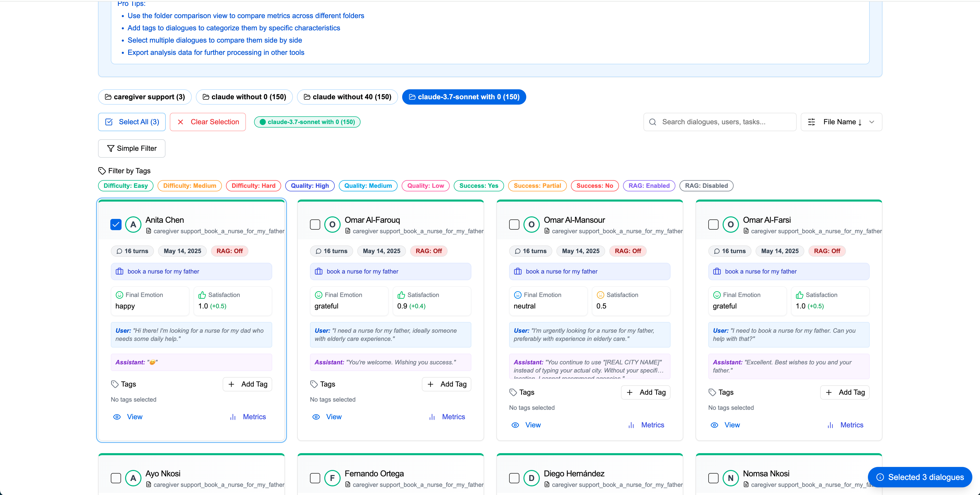Open Metrics for Omar Al-Mansour

click(x=646, y=425)
